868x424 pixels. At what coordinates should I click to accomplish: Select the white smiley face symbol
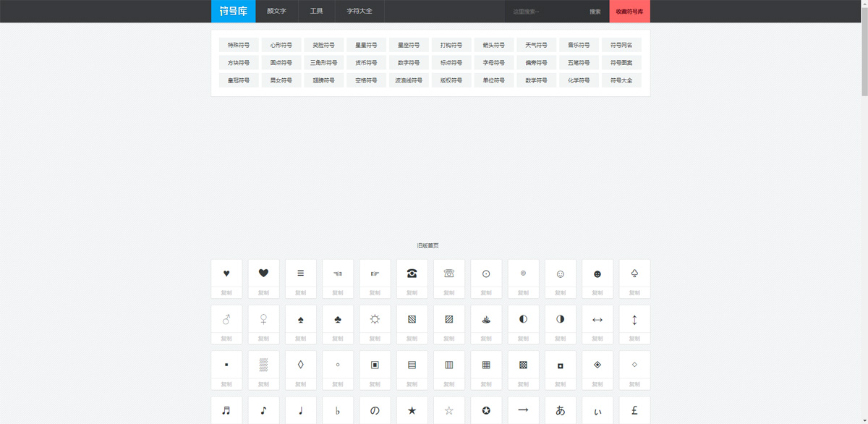click(560, 274)
